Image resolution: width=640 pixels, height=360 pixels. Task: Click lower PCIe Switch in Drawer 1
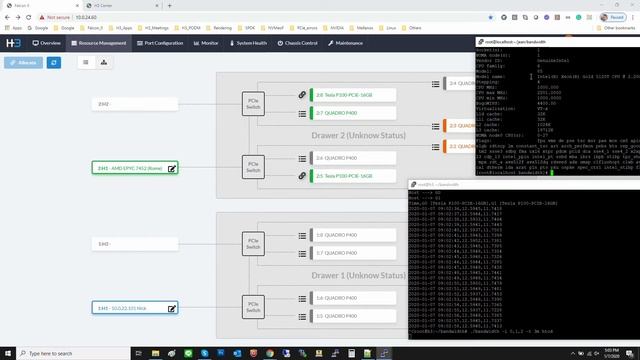[253, 307]
